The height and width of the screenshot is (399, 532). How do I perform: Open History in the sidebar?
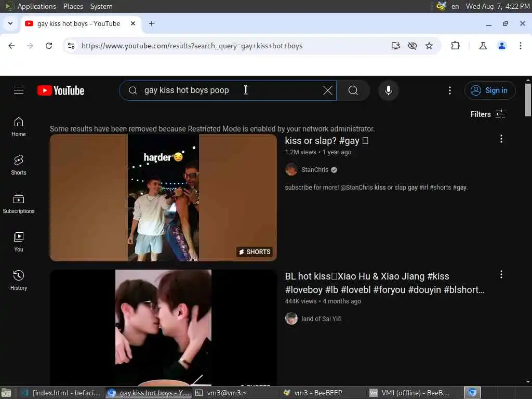pos(19,280)
